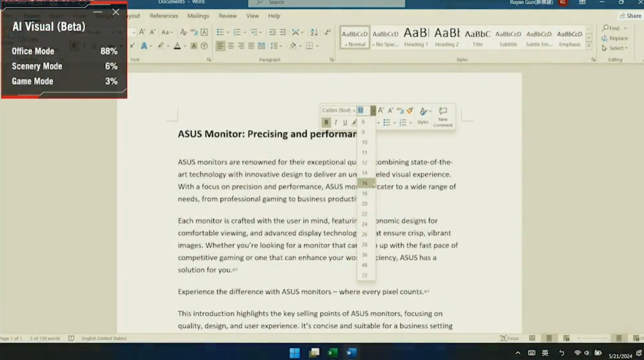
Task: Expand the Line Spacing dropdown in ribbon
Action: (280, 46)
